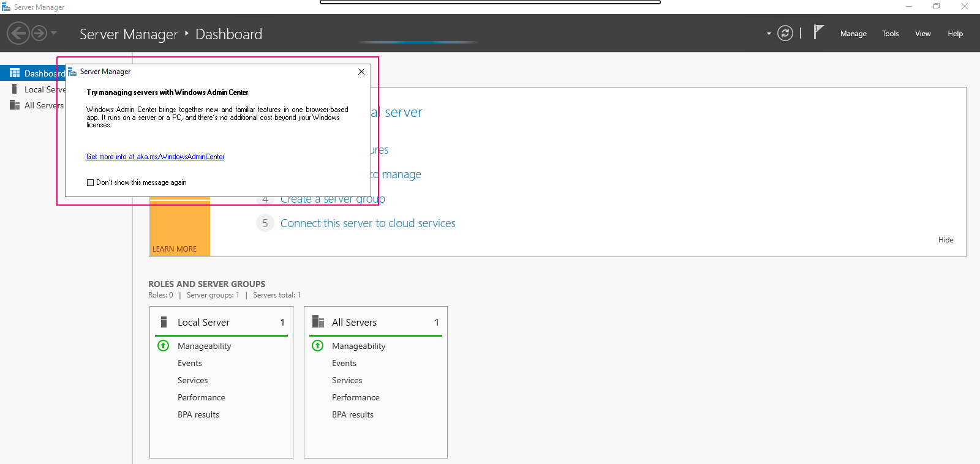Viewport: 980px width, 464px height.
Task: Refresh the Server Manager dashboard
Action: pos(785,33)
